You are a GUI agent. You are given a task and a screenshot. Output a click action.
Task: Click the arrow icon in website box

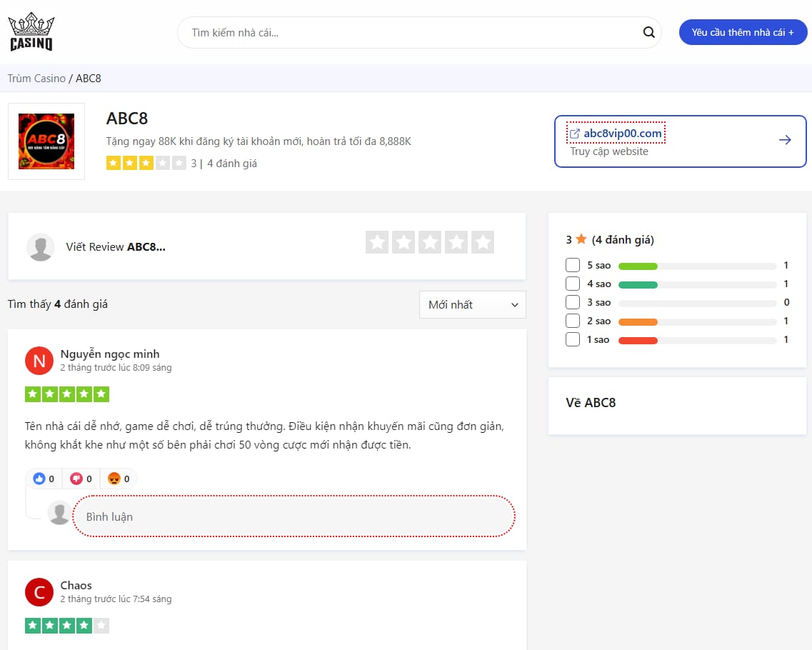[785, 140]
